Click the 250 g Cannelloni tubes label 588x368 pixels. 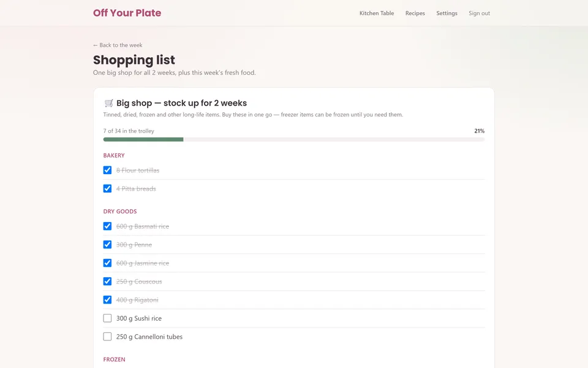click(x=149, y=337)
